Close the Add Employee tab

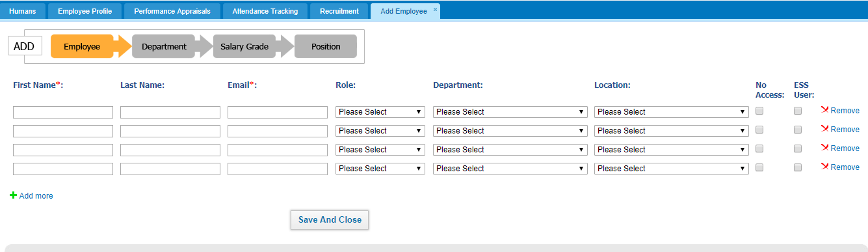(435, 9)
